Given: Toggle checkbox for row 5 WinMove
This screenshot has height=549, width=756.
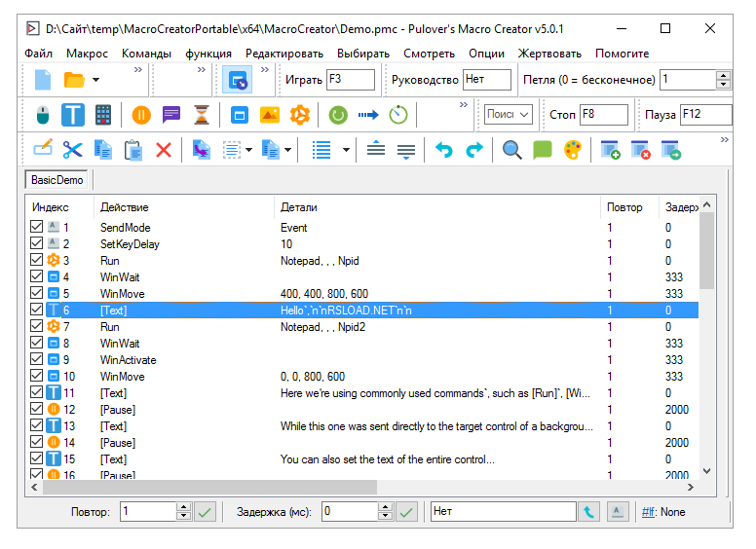Looking at the screenshot, I should 36,293.
